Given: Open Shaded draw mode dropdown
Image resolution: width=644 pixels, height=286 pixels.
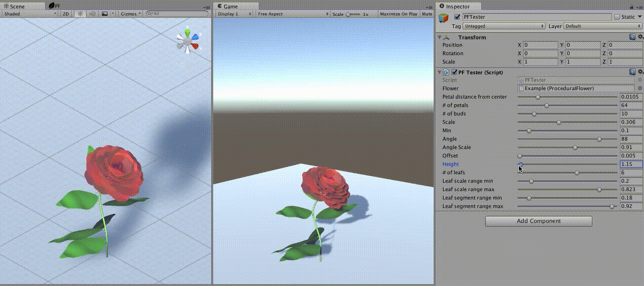Looking at the screenshot, I should pyautogui.click(x=30, y=14).
